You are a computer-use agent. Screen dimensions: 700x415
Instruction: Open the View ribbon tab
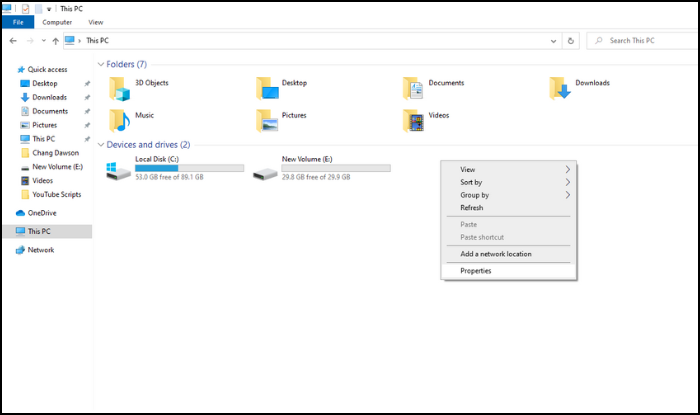[x=96, y=22]
